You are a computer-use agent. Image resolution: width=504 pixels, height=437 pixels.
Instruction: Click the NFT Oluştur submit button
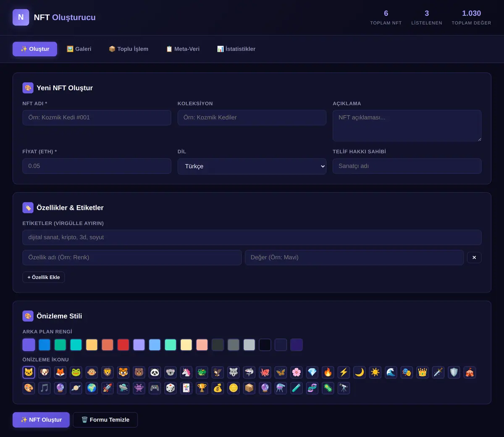[41, 420]
